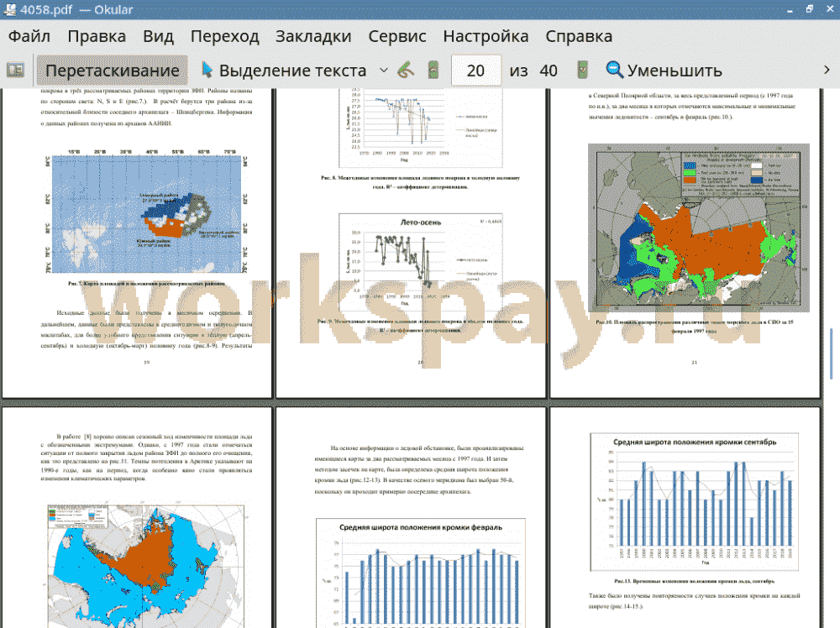Click the light-blue Arctic ice map on the lower-left page

145,566
